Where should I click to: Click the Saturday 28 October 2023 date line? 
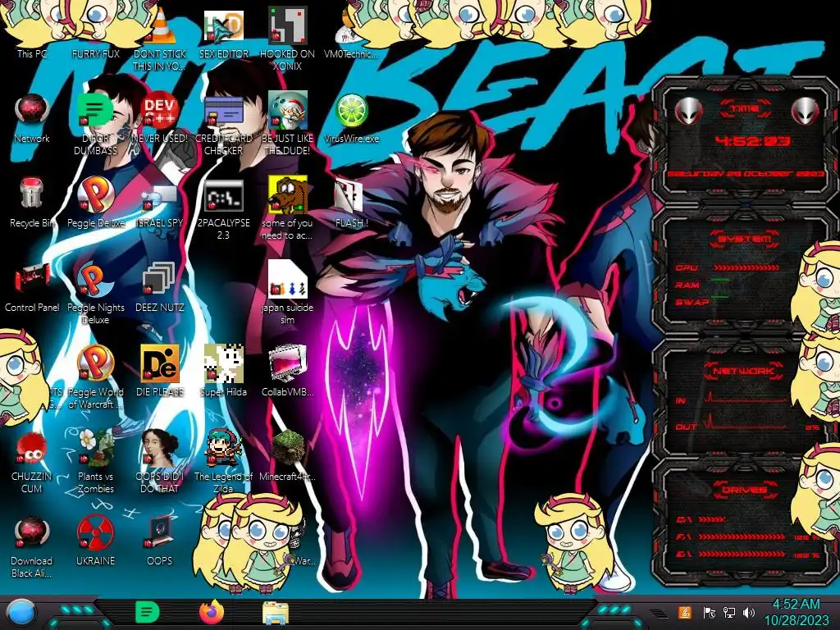(x=745, y=174)
